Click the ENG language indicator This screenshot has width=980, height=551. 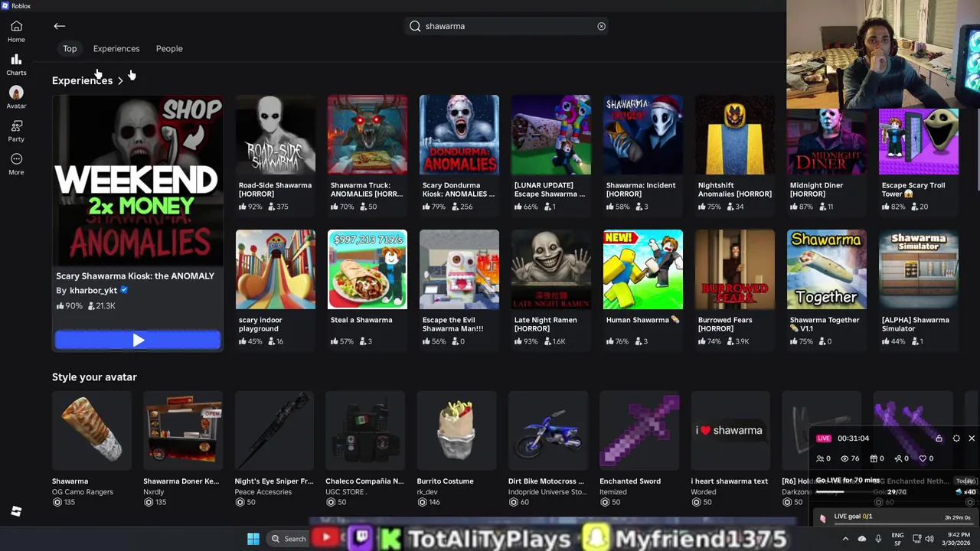[x=897, y=539]
